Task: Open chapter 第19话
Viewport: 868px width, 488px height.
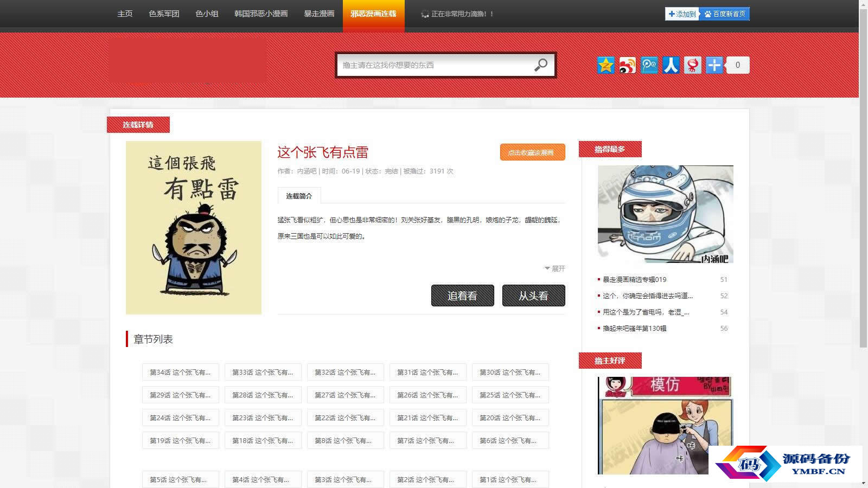Action: 181,440
